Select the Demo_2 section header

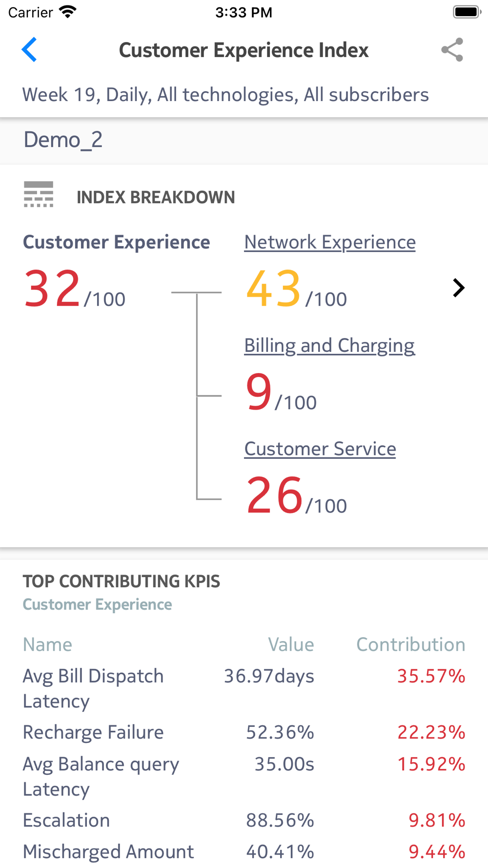[x=244, y=140]
